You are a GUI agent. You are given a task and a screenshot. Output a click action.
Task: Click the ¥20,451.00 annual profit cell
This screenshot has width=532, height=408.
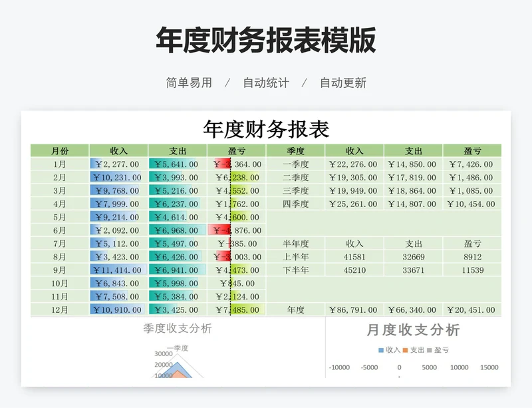(x=472, y=309)
